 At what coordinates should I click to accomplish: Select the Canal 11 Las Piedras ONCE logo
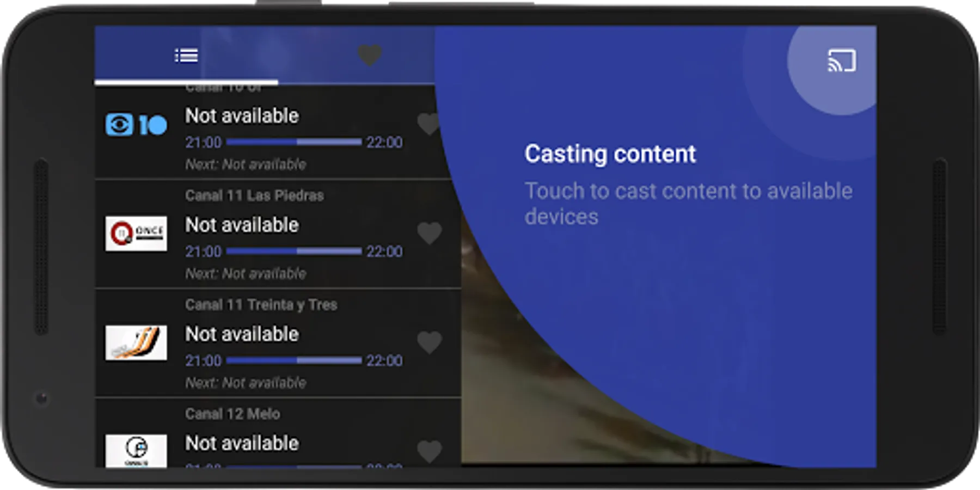(x=136, y=234)
